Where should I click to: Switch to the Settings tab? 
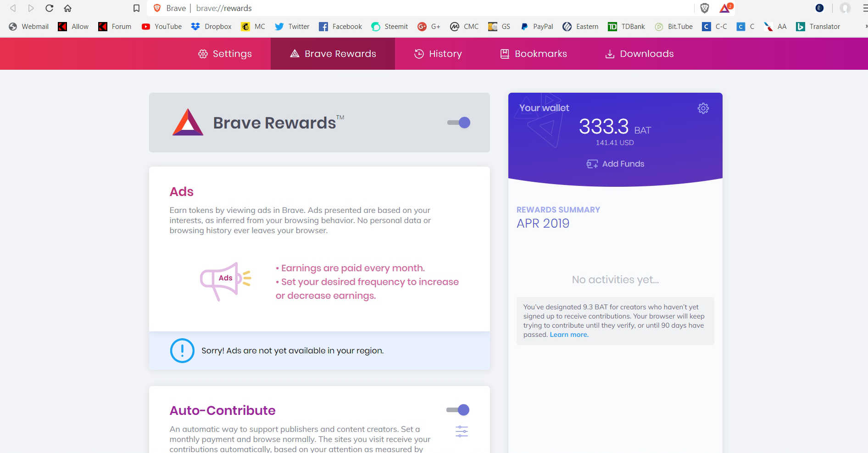pyautogui.click(x=225, y=54)
